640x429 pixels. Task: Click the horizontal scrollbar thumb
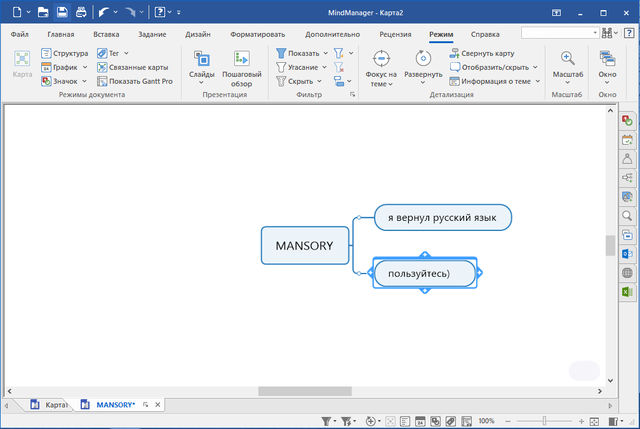[305, 391]
